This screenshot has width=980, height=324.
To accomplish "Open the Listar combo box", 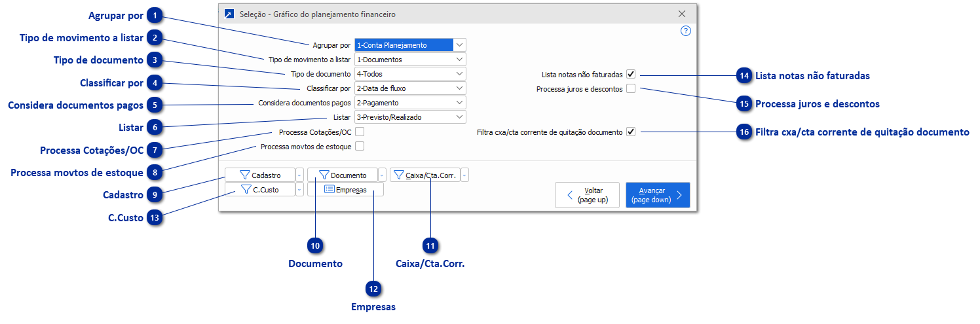I will click(459, 117).
